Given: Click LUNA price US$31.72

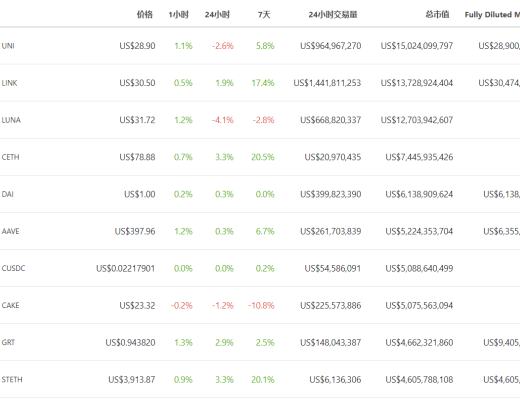Looking at the screenshot, I should point(137,120).
